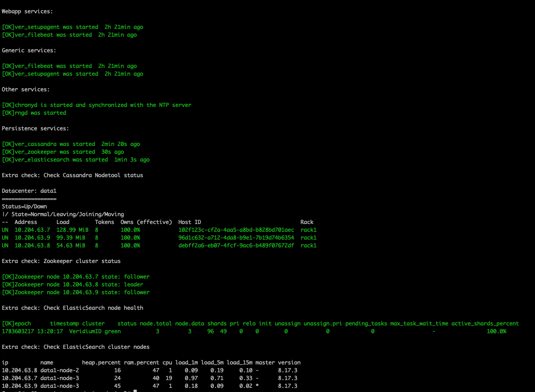Viewport: 535px width, 392px height.
Task: Click the Cassandra address 10.204.63.9
Action: click(32, 238)
